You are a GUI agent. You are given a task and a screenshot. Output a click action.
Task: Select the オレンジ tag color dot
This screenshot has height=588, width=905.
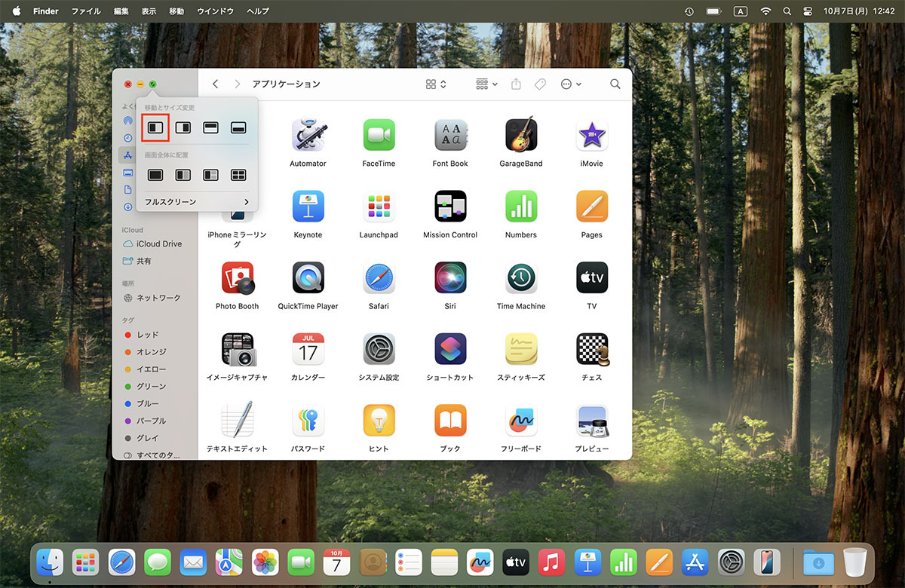[128, 352]
